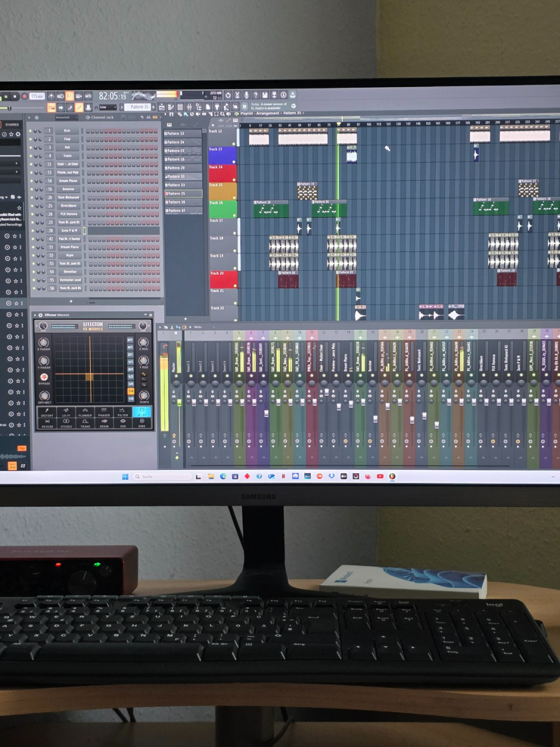Set Effector tempo division to 1/2
The image size is (560, 747).
pos(131,376)
